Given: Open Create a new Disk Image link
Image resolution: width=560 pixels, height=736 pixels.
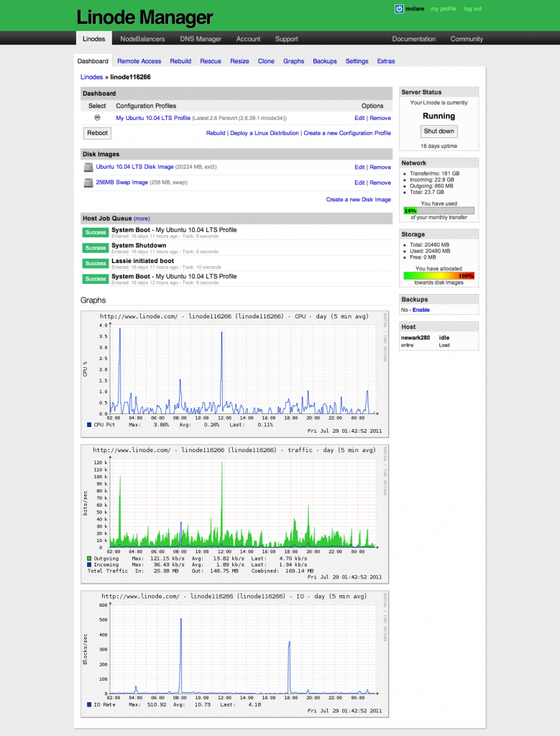Looking at the screenshot, I should point(358,199).
